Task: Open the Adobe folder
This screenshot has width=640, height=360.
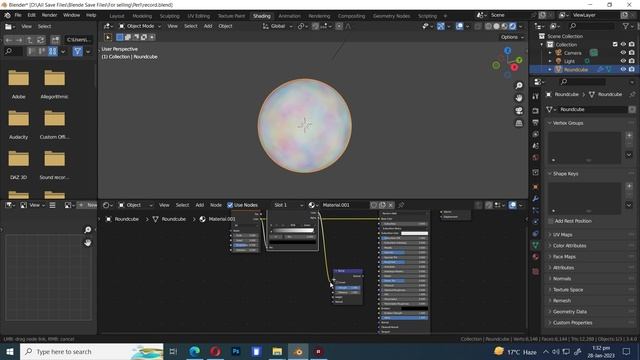Action: (18, 84)
